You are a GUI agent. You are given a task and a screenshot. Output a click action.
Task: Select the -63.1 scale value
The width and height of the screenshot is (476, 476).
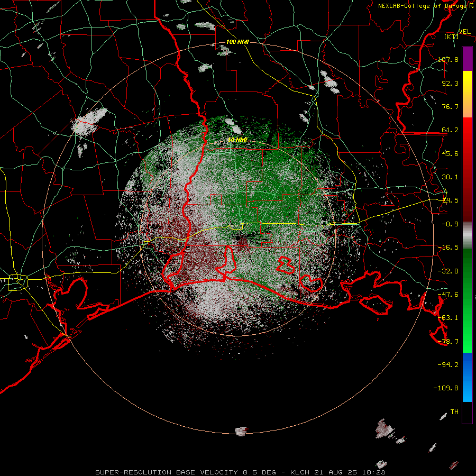click(448, 318)
